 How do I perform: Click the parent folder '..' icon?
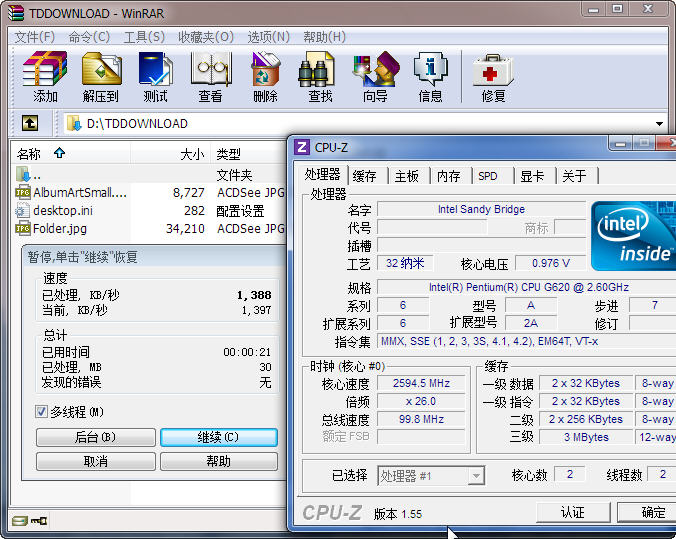23,174
